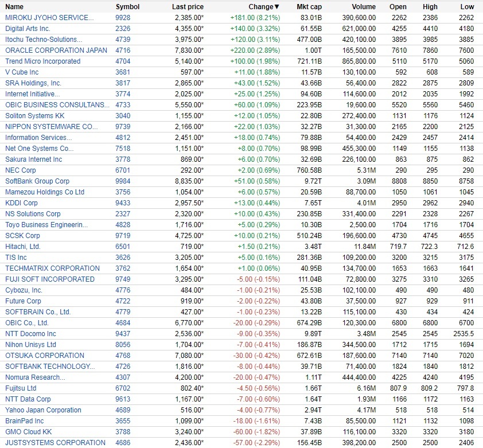Open Internet Initiative link
This screenshot has width=483, height=448.
[33, 94]
